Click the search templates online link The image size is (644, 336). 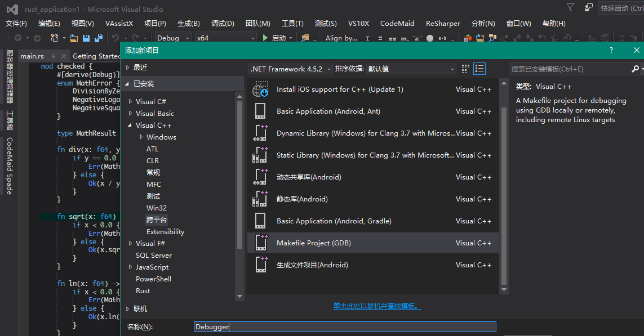point(377,306)
